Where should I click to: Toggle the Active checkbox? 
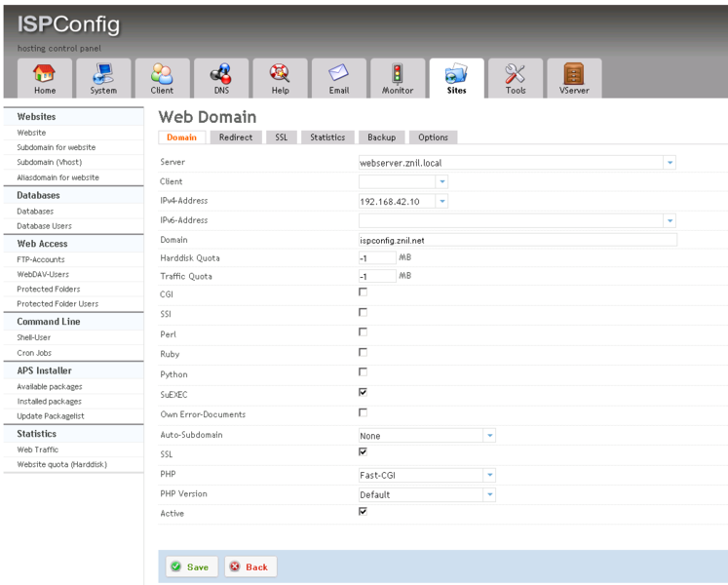click(x=364, y=512)
